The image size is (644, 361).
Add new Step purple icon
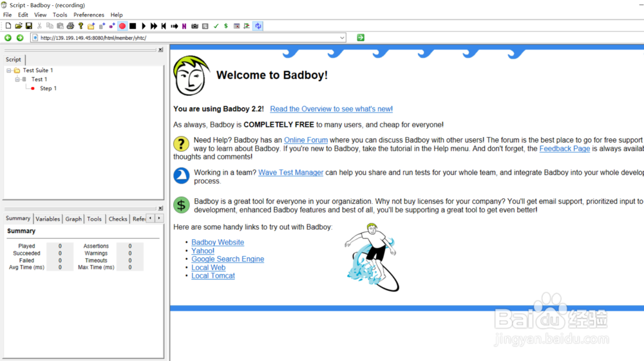111,26
